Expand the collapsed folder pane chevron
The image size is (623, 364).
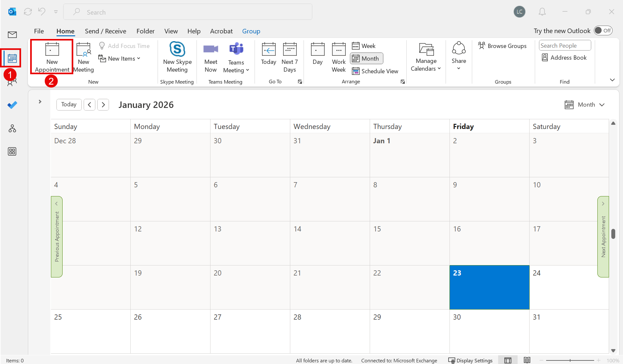click(40, 102)
